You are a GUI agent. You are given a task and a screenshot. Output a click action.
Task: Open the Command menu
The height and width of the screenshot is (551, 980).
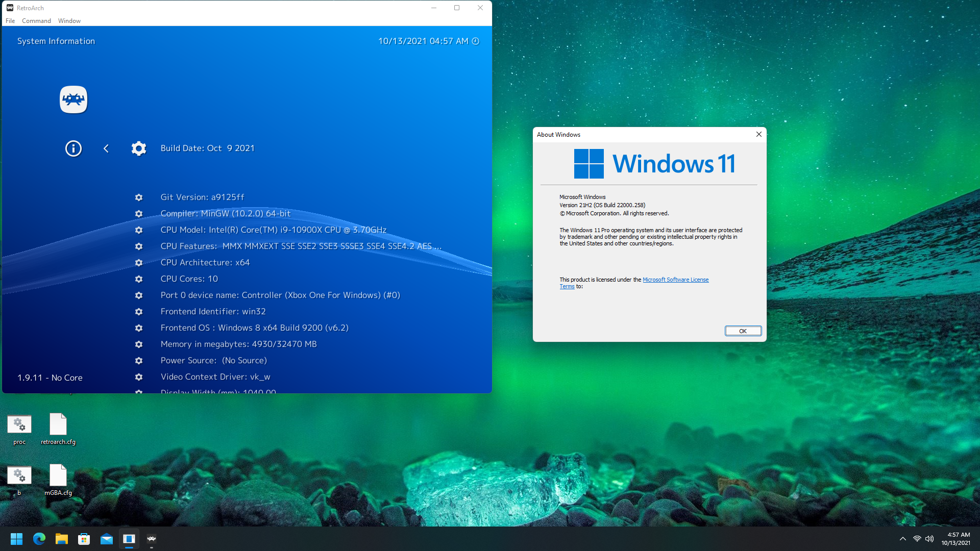36,21
